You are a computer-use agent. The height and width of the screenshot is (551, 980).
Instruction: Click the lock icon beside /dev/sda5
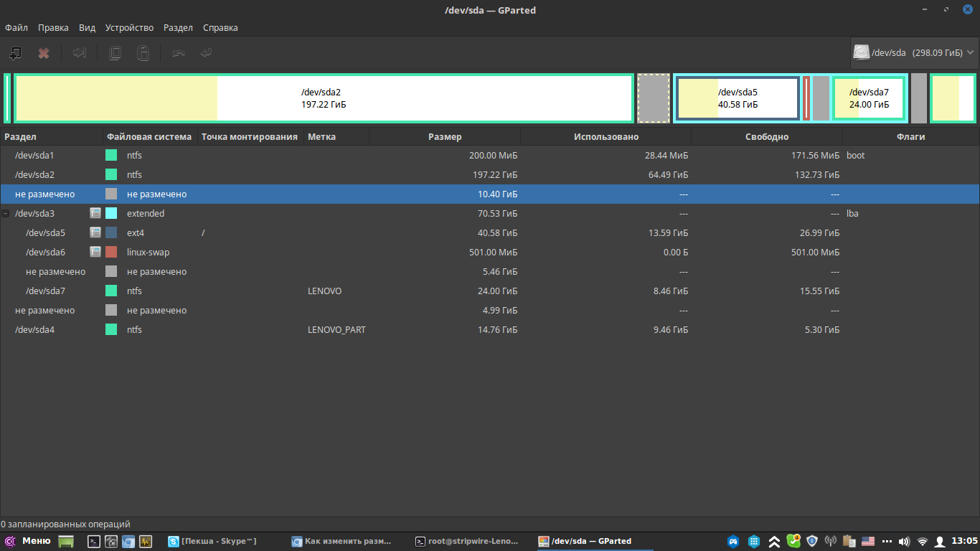95,232
